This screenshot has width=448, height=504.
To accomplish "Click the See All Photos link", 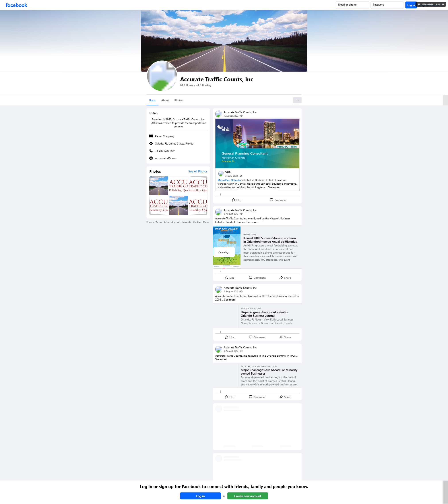I will (x=198, y=171).
